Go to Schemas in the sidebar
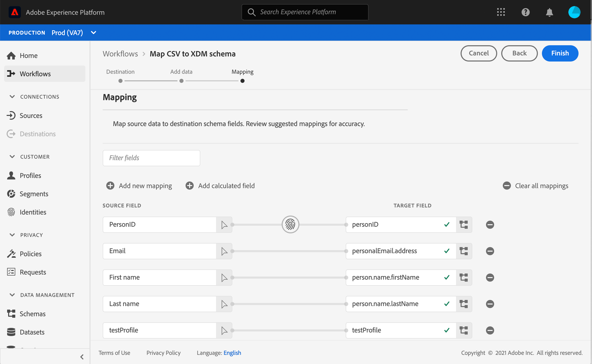Image resolution: width=592 pixels, height=364 pixels. (x=33, y=314)
